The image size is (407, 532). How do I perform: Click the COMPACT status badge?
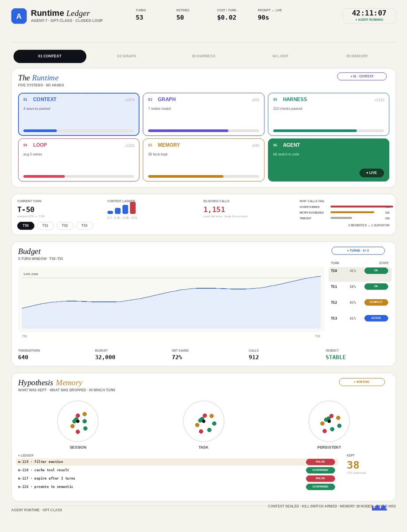click(x=376, y=302)
